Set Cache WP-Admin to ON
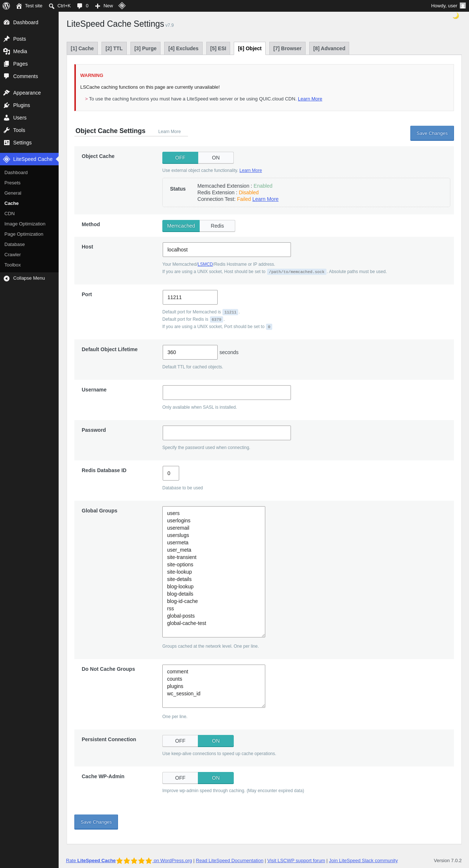The width and height of the screenshot is (469, 868). 216,778
